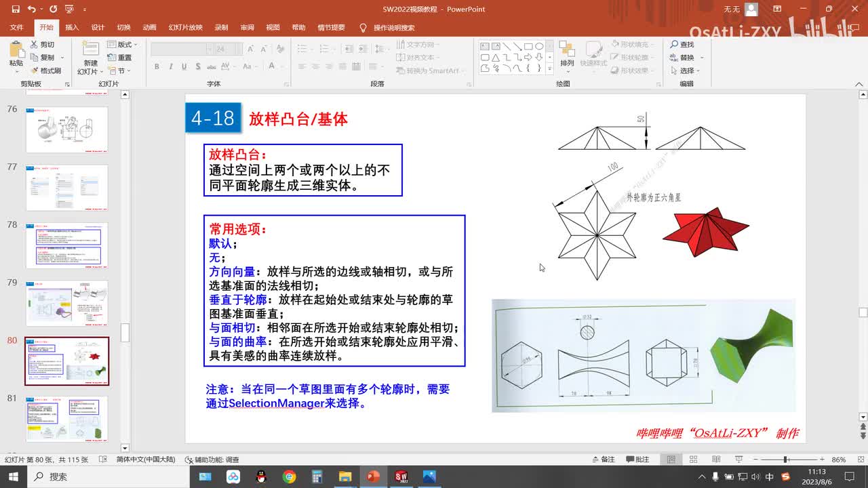Select slide 81 thumbnail
The image size is (868, 488).
66,419
